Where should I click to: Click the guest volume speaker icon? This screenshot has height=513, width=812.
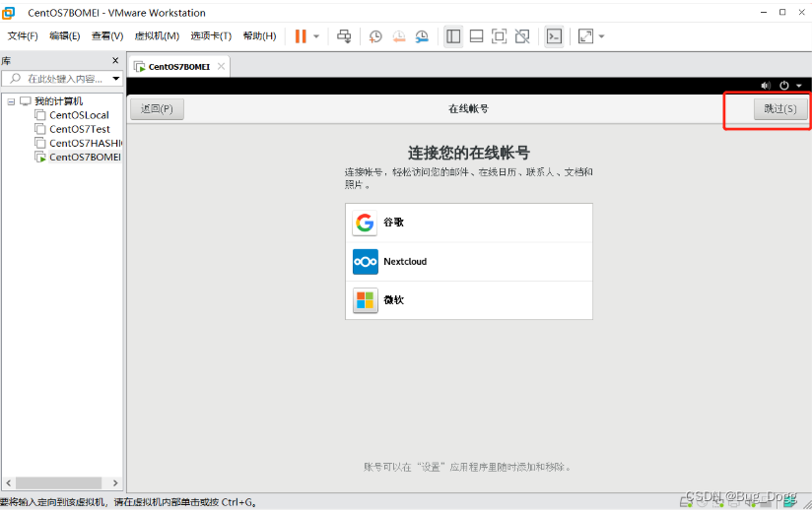point(766,86)
